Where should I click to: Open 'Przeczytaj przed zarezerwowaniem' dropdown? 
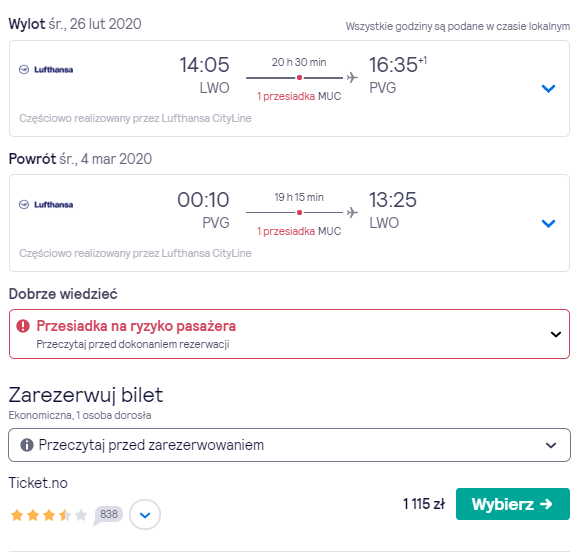coord(289,445)
